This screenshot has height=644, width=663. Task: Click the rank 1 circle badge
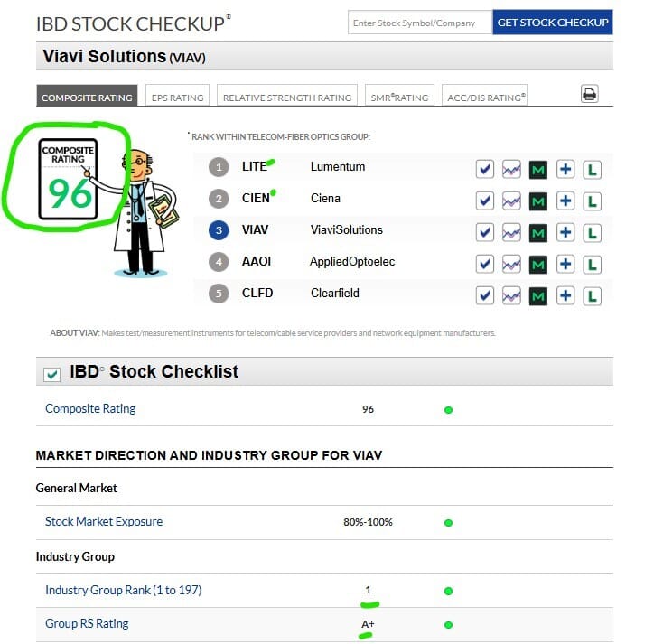point(219,167)
